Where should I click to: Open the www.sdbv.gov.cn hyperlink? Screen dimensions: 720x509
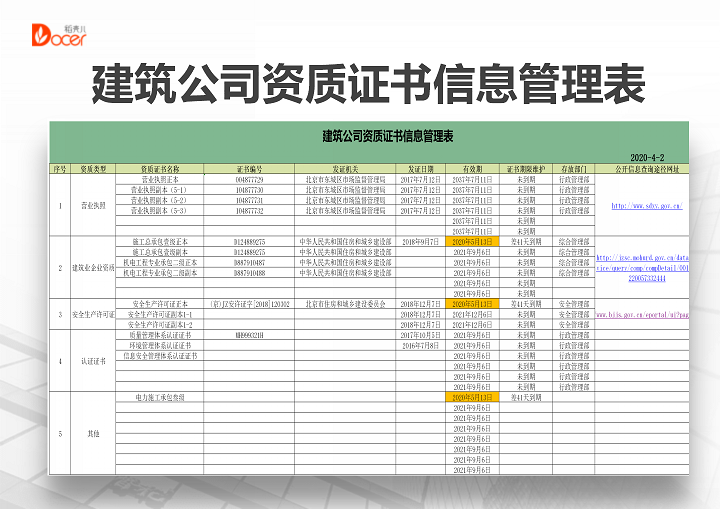coord(646,205)
